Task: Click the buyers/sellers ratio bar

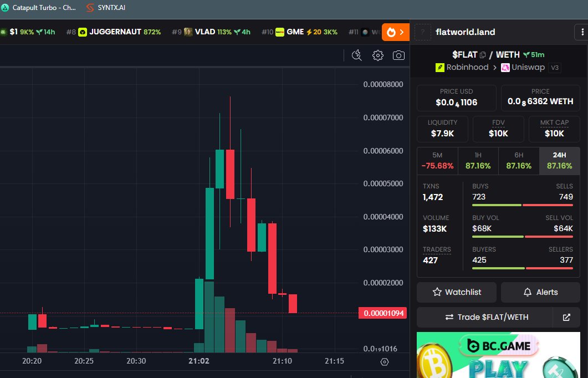Action: point(523,268)
